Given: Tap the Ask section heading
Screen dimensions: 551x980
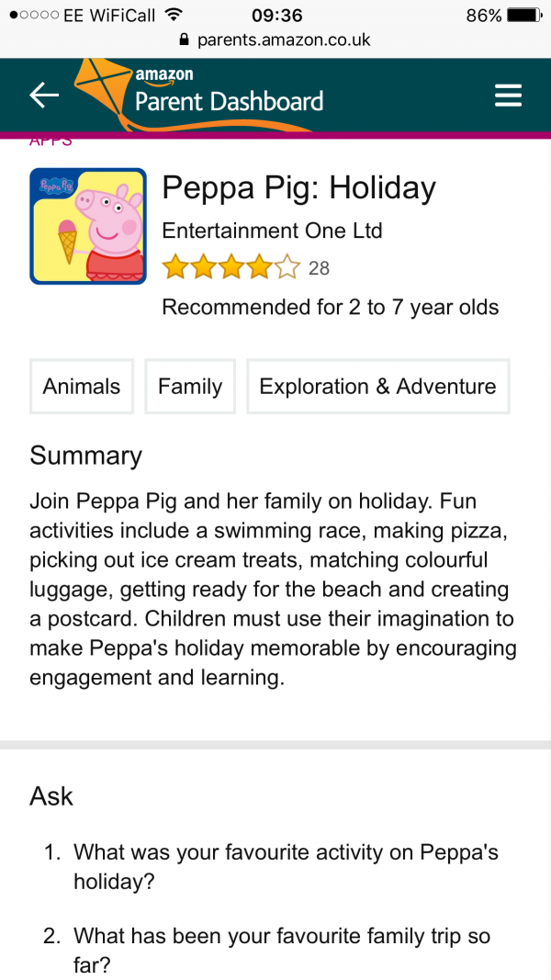Looking at the screenshot, I should (x=51, y=795).
